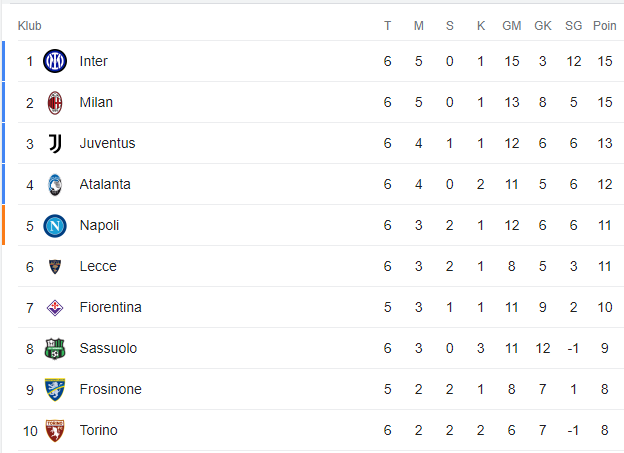Click the Inter club crest icon
The width and height of the screenshot is (624, 453).
55,61
